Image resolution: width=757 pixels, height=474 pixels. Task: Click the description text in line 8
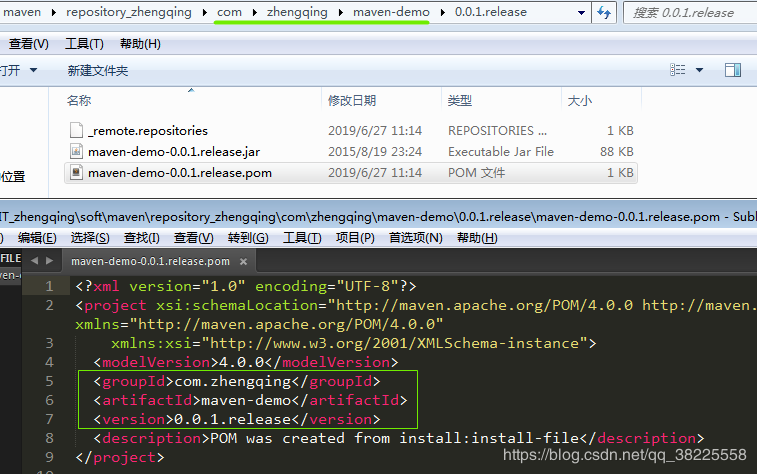pyautogui.click(x=394, y=438)
